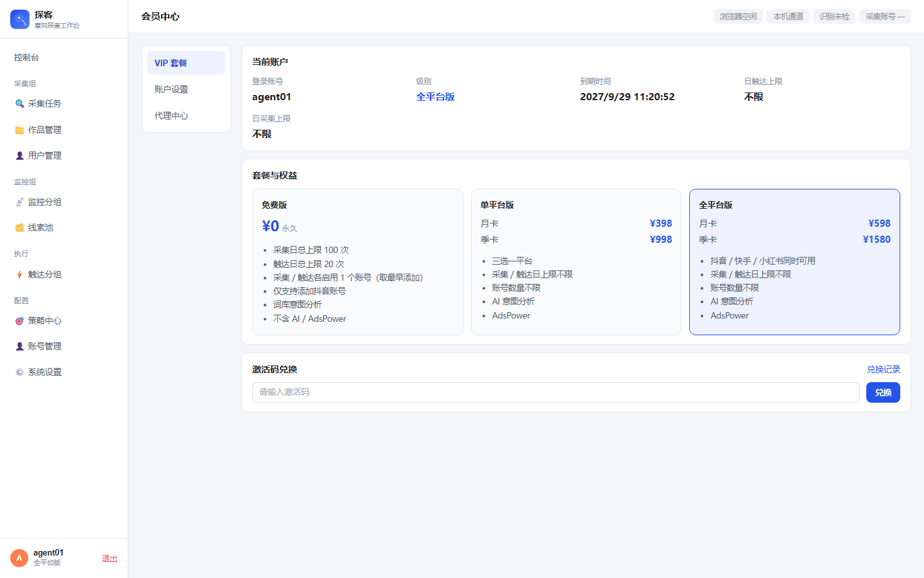Viewport: 924px width, 578px height.
Task: Open the 代理中心 tab
Action: pyautogui.click(x=186, y=116)
